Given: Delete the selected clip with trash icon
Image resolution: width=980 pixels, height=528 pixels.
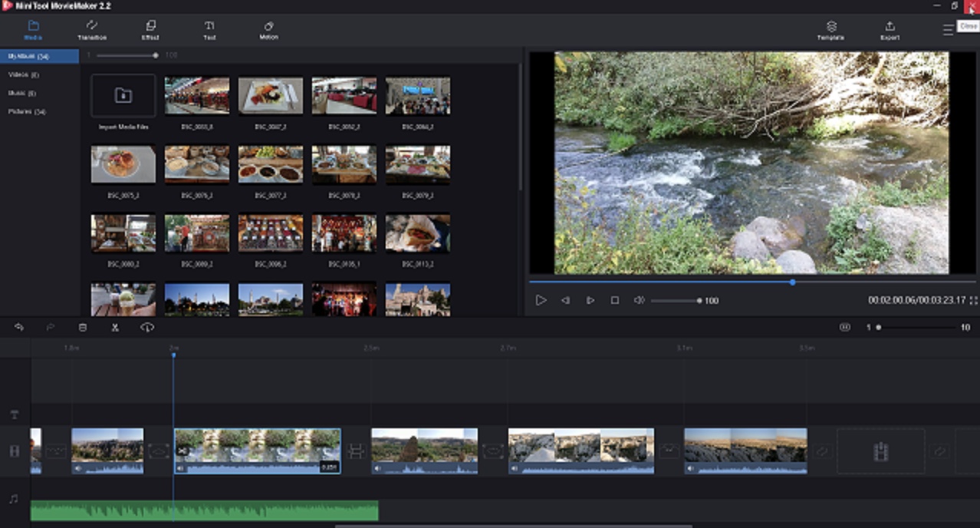Looking at the screenshot, I should pos(83,327).
